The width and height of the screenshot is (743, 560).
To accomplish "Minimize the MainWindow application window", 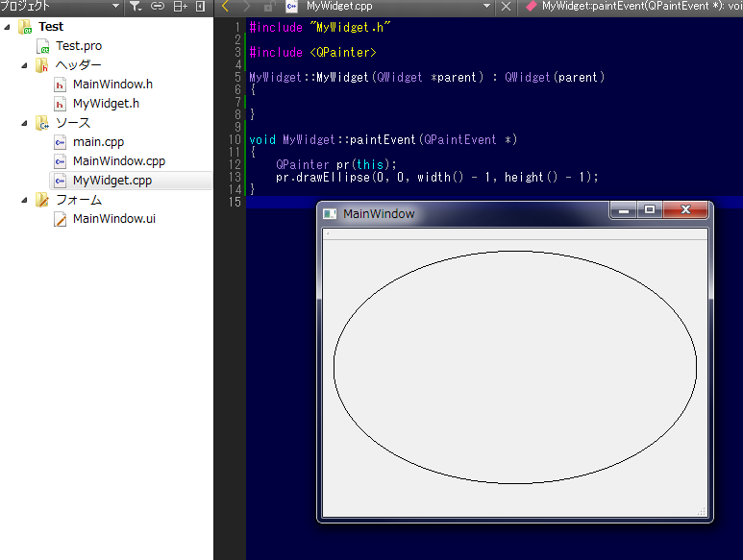I will (x=624, y=209).
